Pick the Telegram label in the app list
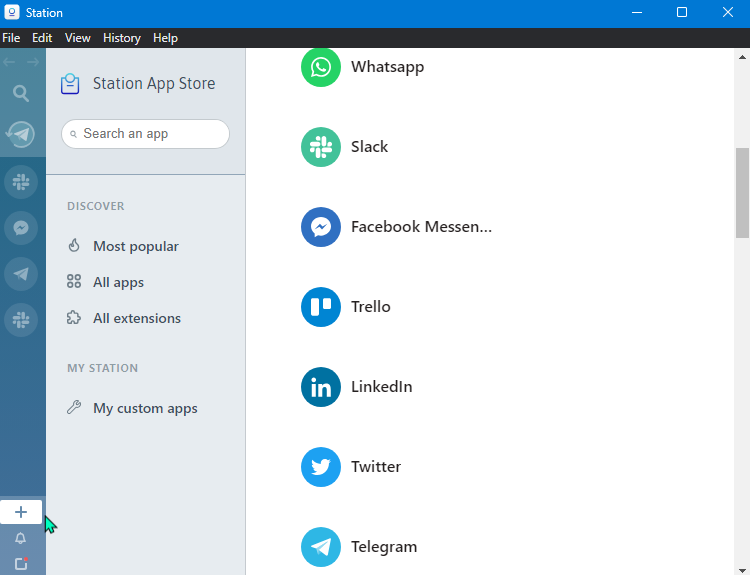The height and width of the screenshot is (575, 750). (384, 547)
